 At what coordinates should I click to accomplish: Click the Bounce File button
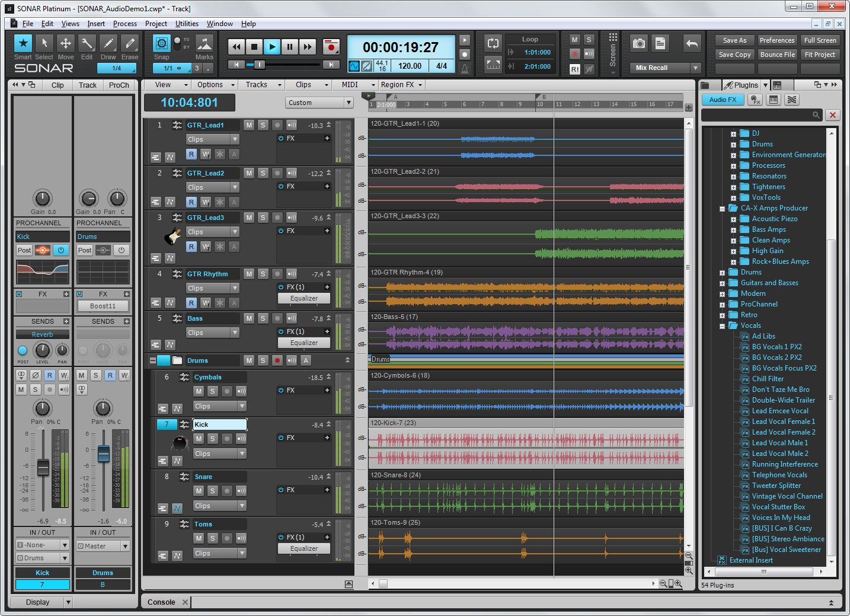point(776,55)
